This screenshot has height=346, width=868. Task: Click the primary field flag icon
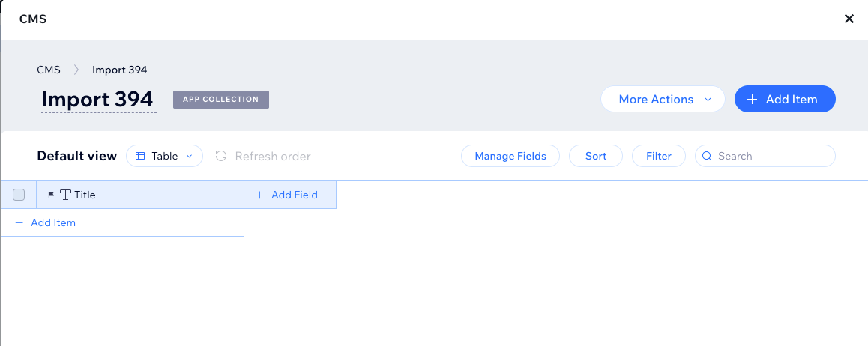tap(51, 195)
